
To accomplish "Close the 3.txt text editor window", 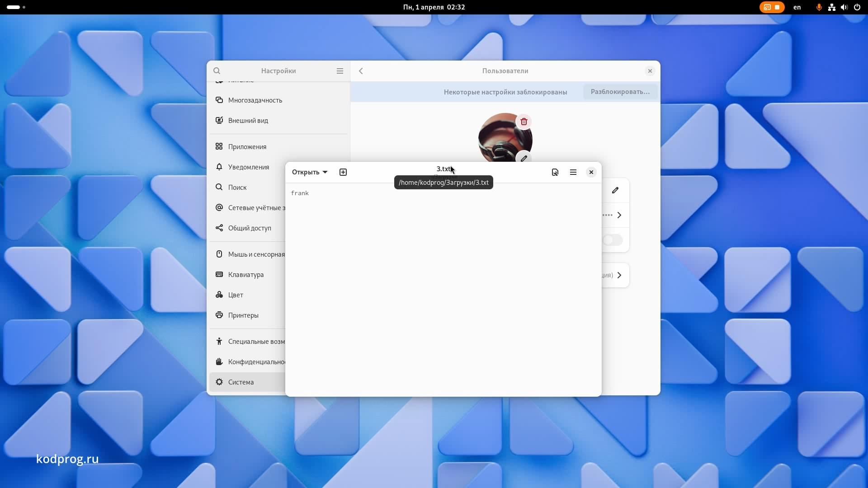I will [x=591, y=172].
